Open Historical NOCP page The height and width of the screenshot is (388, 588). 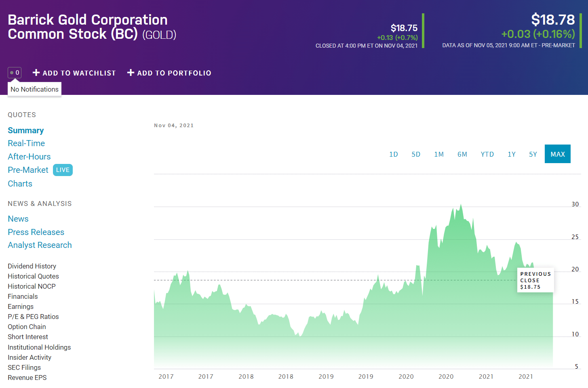pos(32,286)
